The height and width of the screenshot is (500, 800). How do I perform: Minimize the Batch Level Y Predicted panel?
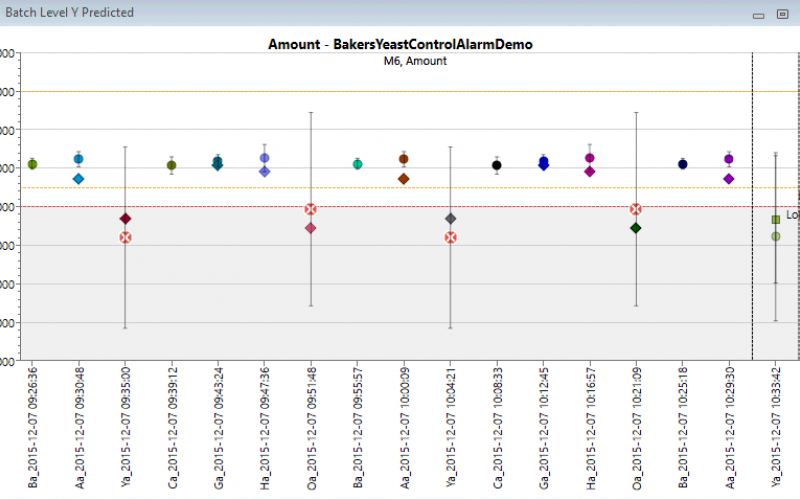tap(759, 15)
